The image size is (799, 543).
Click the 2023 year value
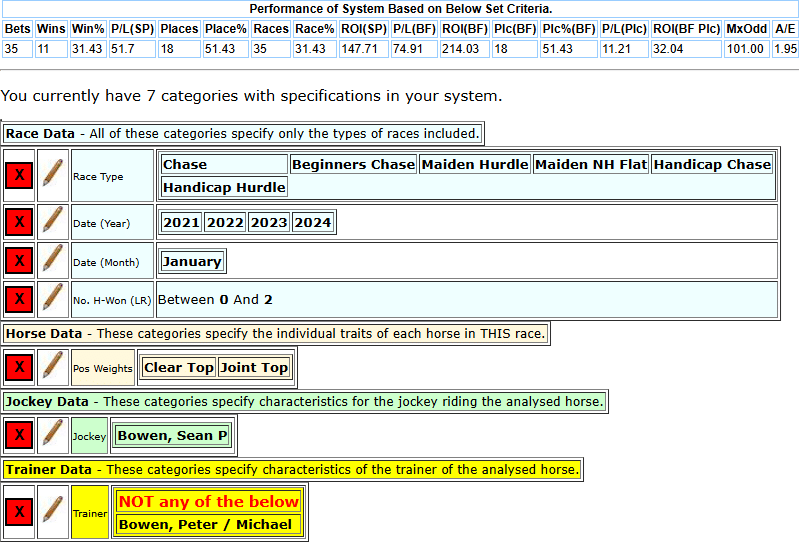[269, 223]
